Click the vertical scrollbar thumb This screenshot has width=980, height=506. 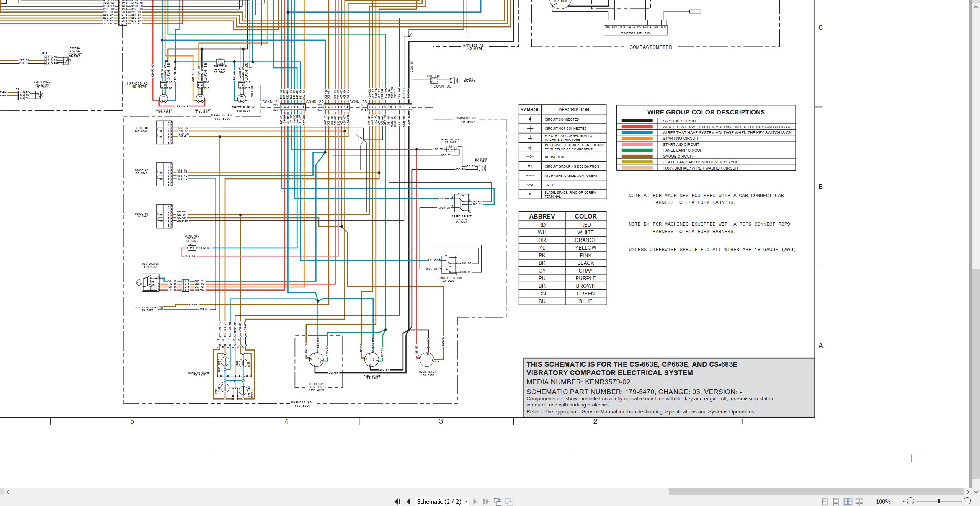point(976,374)
